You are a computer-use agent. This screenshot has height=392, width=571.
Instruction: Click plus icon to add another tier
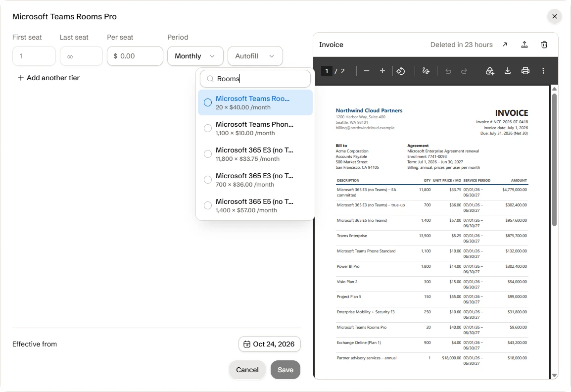21,78
